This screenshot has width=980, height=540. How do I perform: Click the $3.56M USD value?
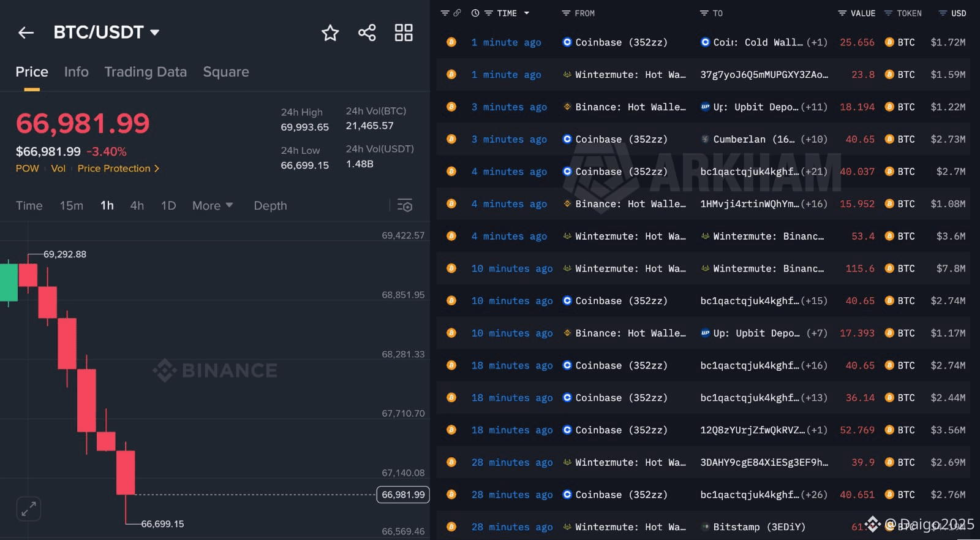point(948,430)
